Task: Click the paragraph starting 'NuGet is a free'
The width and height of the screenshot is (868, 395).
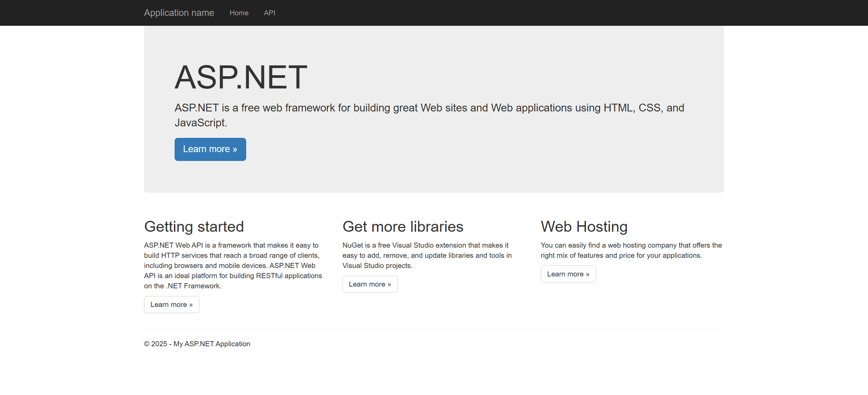Action: point(427,255)
